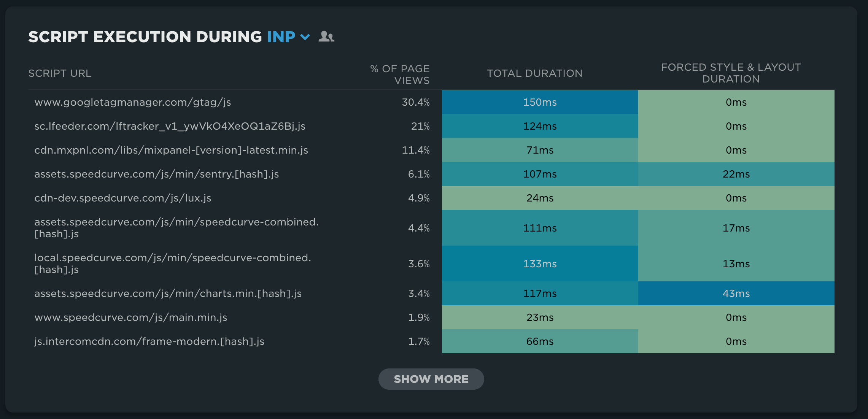Click the blue INP metric label
Screen dimensions: 868x419
click(281, 37)
